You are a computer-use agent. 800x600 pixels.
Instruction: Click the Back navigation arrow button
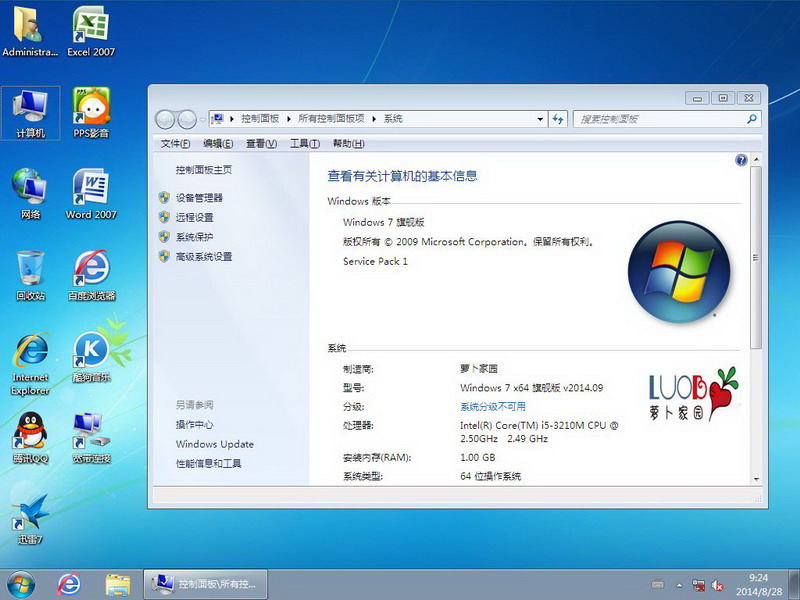click(x=165, y=119)
